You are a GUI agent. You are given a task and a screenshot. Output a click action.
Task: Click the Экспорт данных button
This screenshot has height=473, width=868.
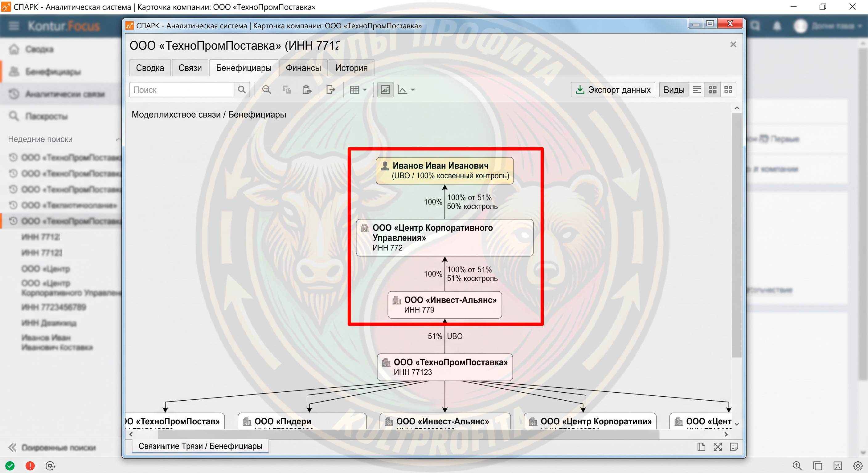tap(613, 90)
